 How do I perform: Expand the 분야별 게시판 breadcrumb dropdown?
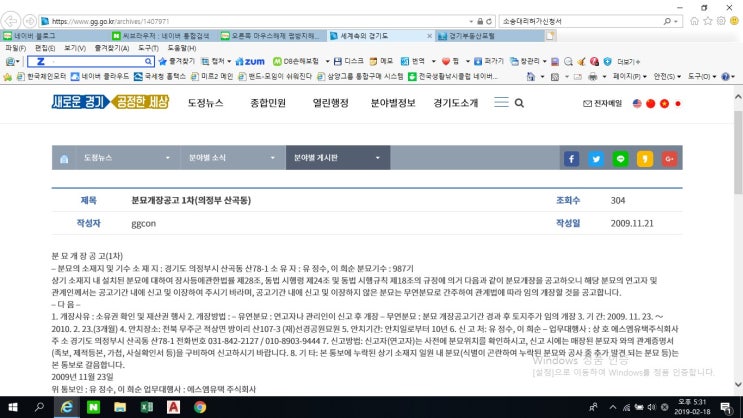378,158
